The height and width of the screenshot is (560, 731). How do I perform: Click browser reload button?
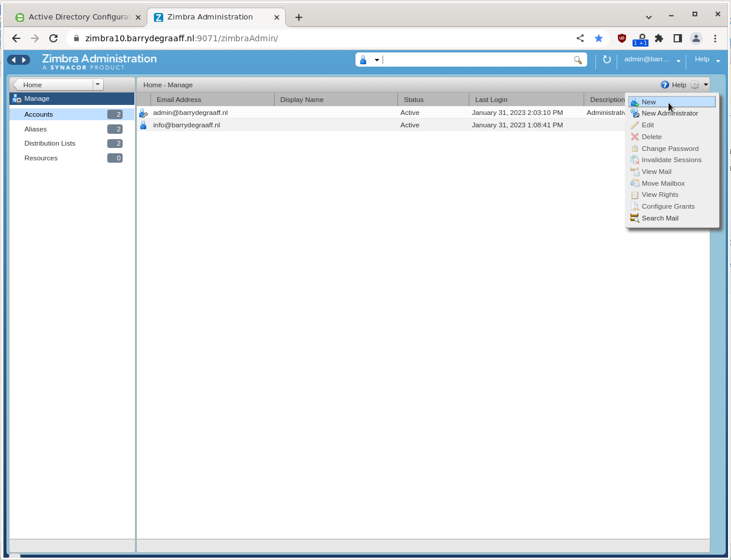tap(54, 38)
